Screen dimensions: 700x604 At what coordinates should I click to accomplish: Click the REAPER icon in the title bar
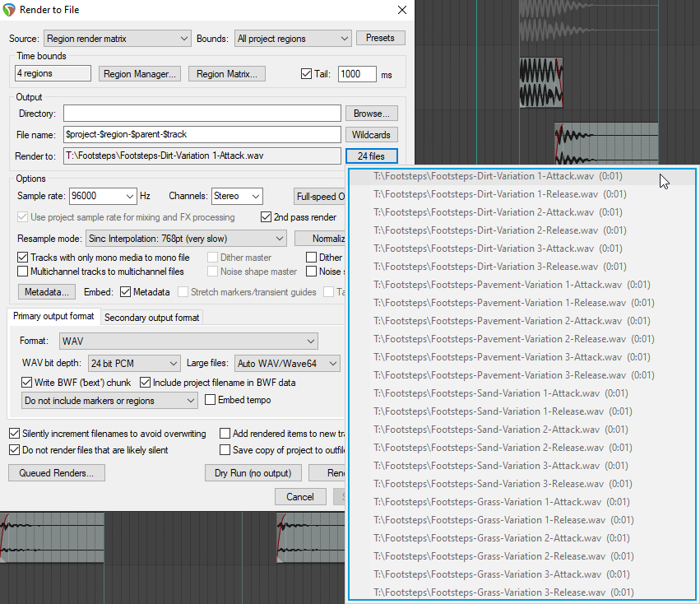(x=10, y=11)
